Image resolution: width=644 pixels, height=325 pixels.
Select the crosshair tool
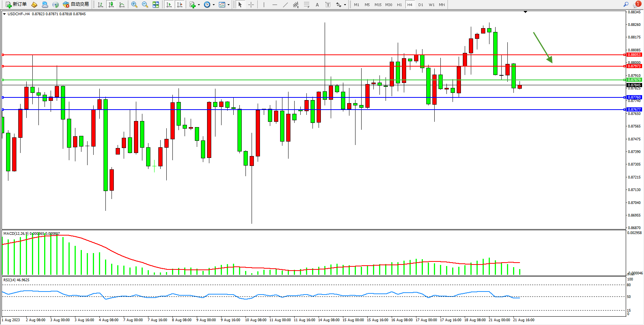pyautogui.click(x=251, y=5)
